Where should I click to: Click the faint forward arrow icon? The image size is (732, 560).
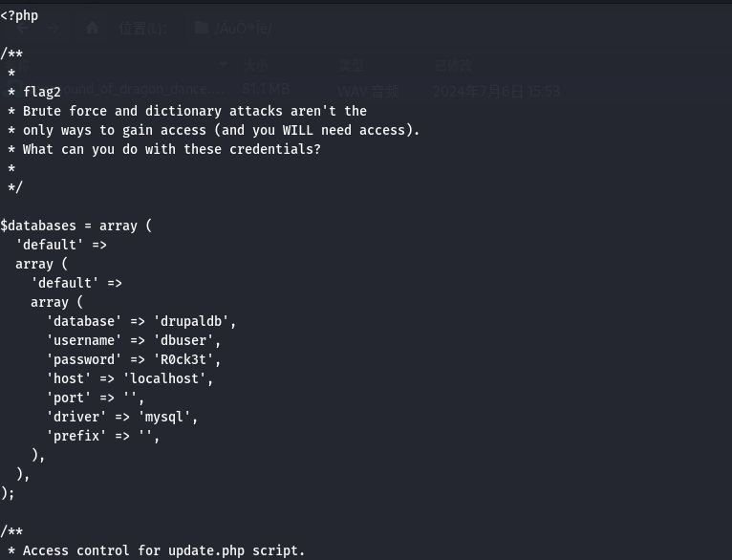(53, 28)
